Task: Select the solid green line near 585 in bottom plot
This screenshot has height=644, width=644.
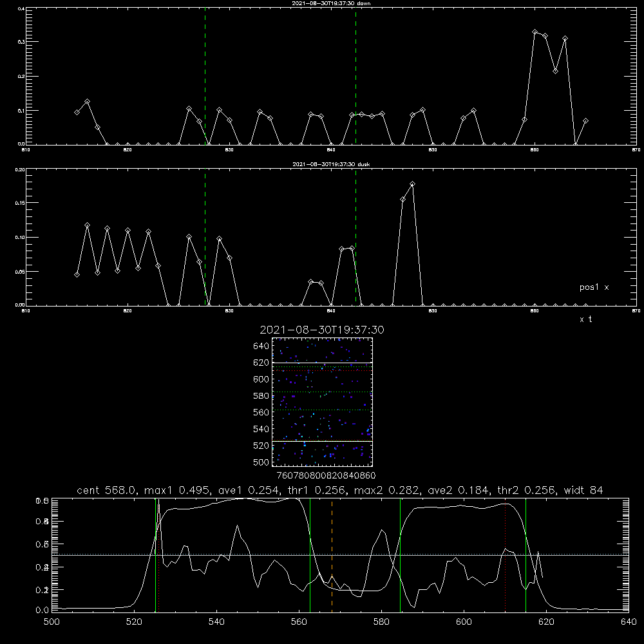Action: click(400, 555)
